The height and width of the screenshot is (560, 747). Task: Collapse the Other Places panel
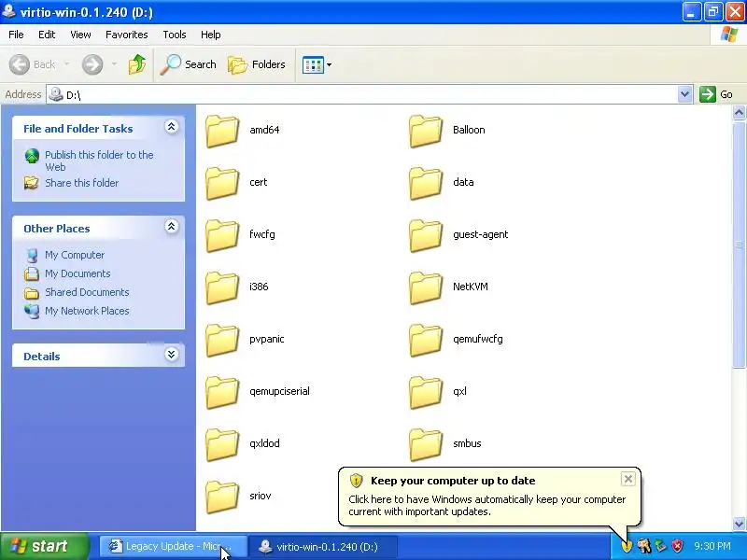(172, 226)
